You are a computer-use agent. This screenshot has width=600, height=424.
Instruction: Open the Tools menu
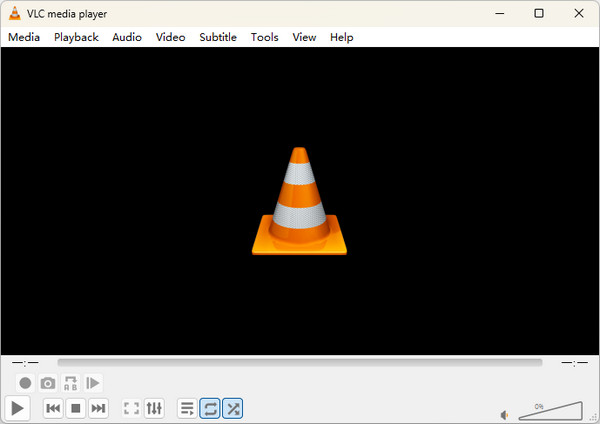coord(264,37)
